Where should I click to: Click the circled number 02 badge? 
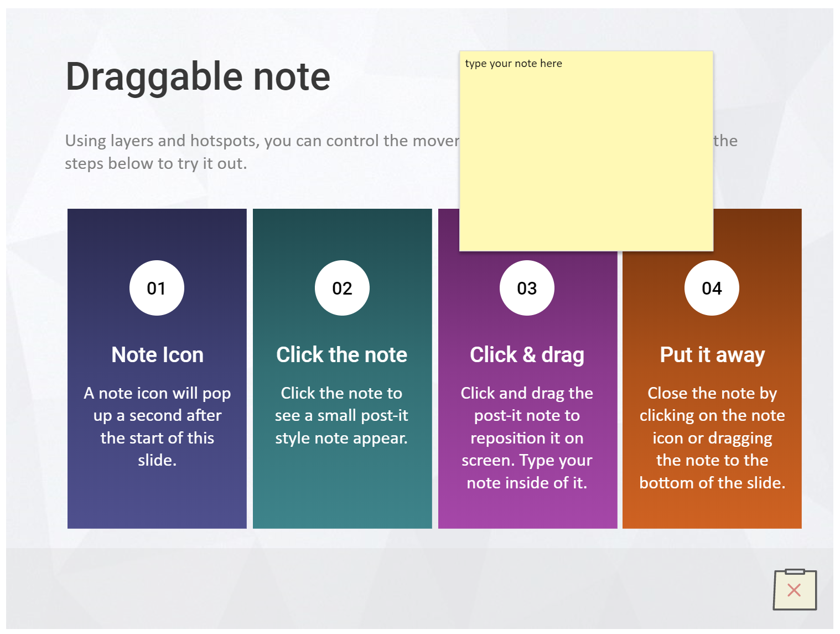point(342,287)
